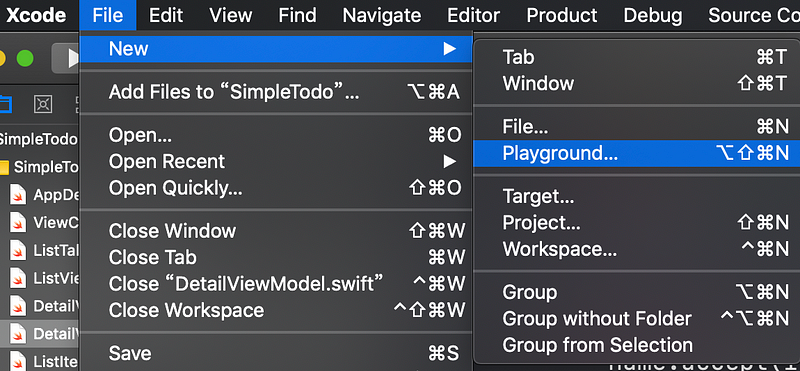Open the Product menu
This screenshot has width=800, height=371.
click(562, 15)
